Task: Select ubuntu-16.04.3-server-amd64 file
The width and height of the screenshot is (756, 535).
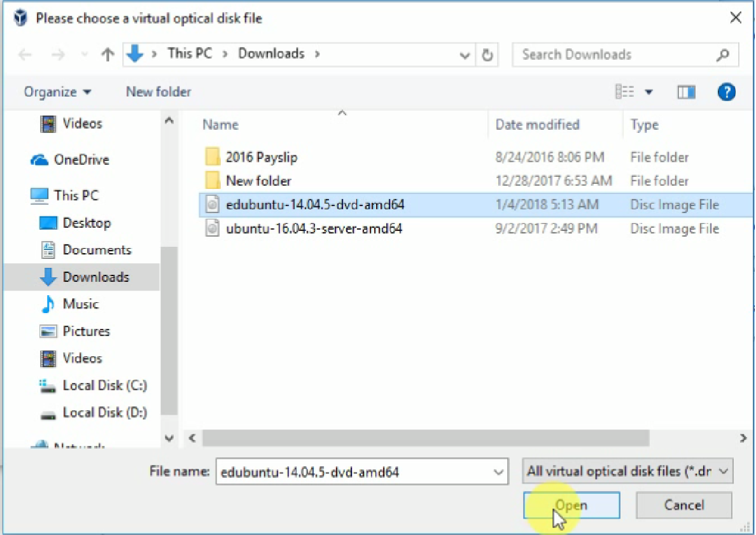Action: pos(314,228)
